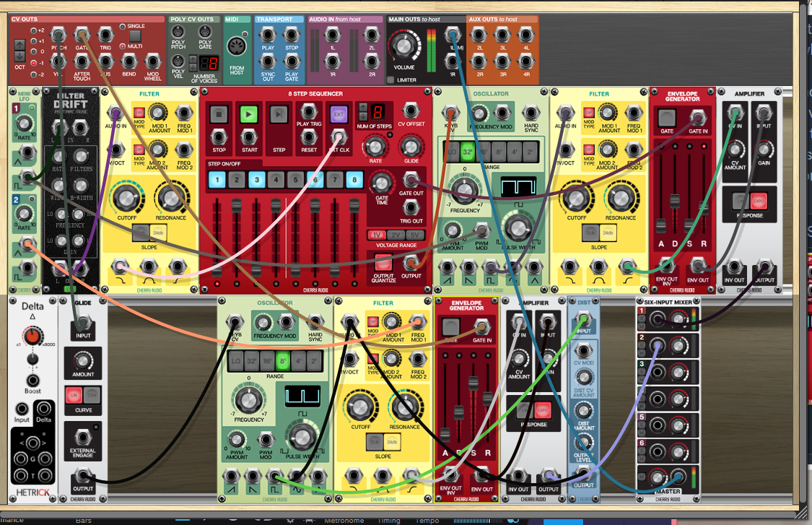This screenshot has width=812, height=525.
Task: Click the Mini LFO 1 RATE knob
Action: click(x=24, y=123)
